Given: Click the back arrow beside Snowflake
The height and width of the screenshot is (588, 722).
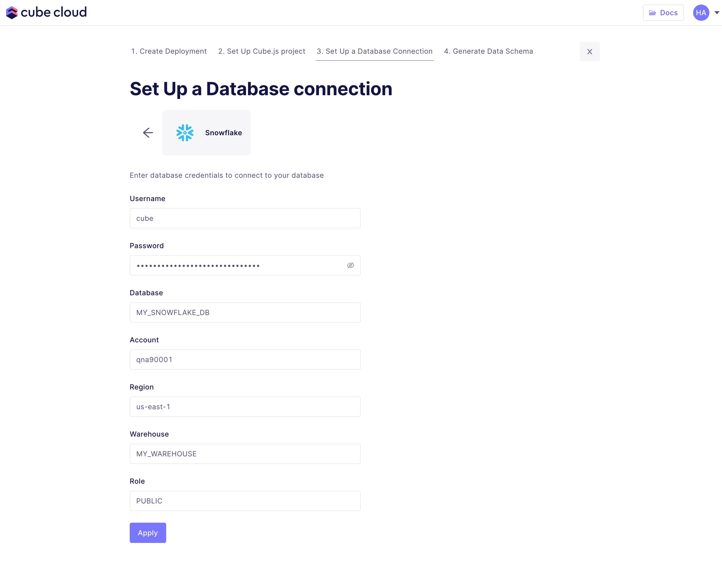Looking at the screenshot, I should [x=148, y=133].
